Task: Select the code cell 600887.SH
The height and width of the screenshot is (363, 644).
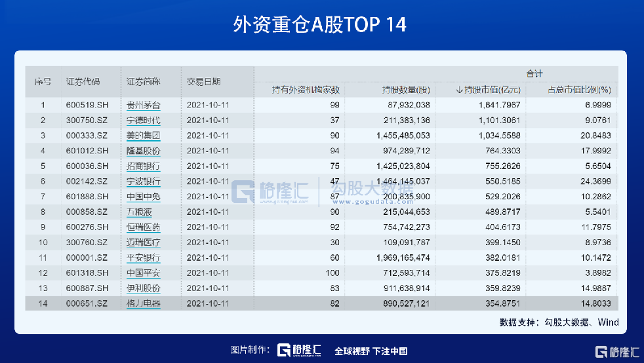Action: [87, 288]
